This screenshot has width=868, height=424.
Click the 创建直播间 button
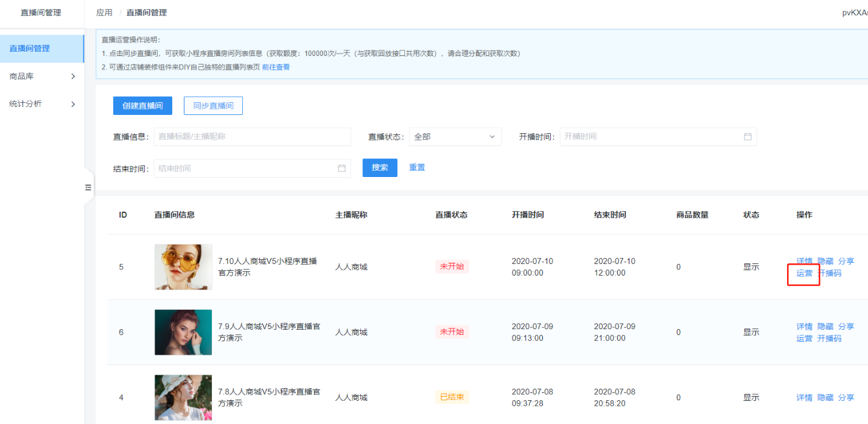click(x=142, y=106)
